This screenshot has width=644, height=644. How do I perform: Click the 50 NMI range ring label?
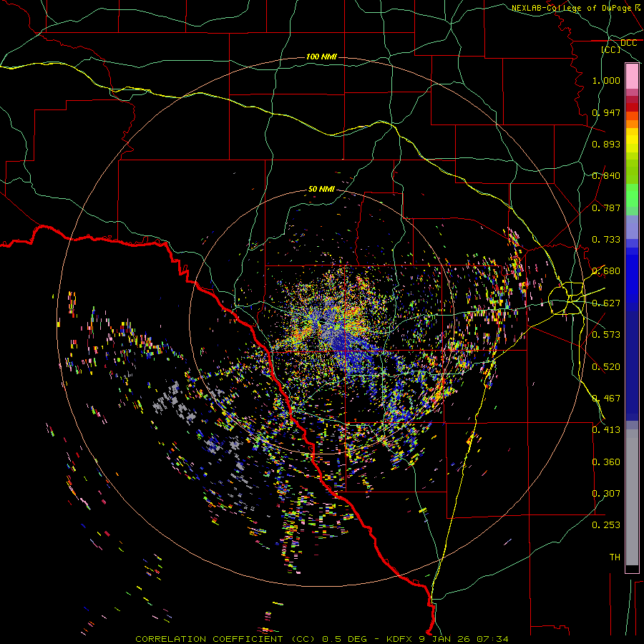[321, 190]
